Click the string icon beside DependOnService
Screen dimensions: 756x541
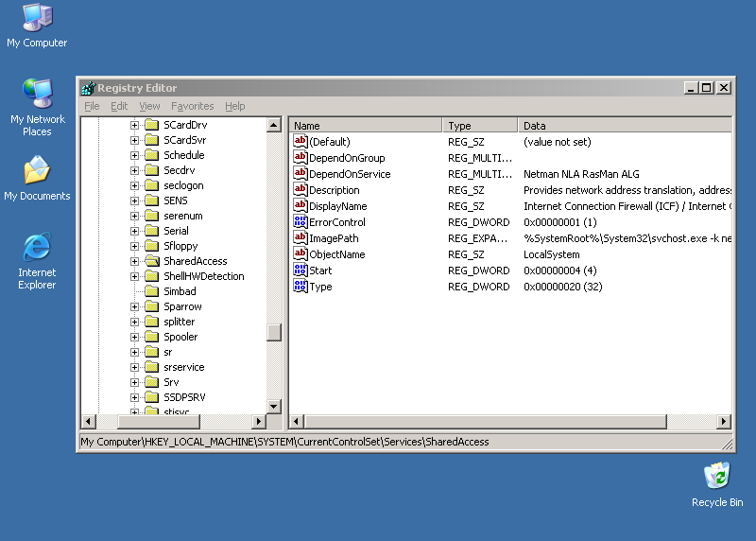300,173
